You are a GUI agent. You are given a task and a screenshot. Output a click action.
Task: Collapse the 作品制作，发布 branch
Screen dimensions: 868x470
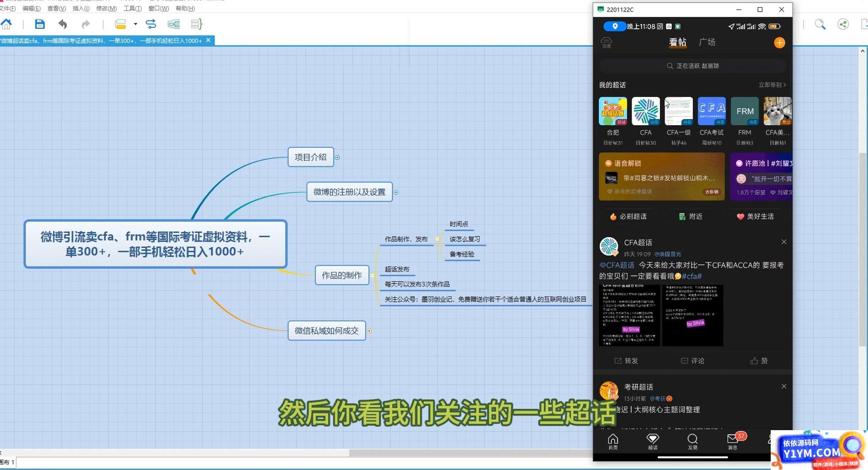(437, 239)
